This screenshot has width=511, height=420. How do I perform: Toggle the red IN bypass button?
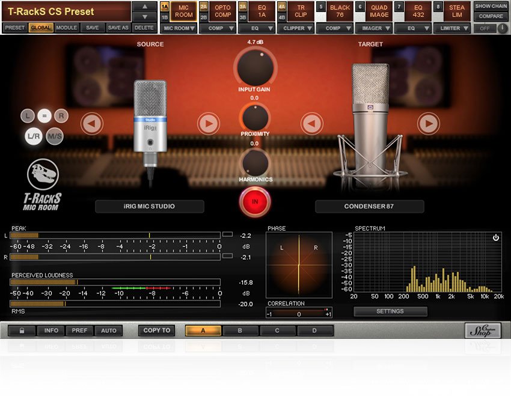click(255, 202)
